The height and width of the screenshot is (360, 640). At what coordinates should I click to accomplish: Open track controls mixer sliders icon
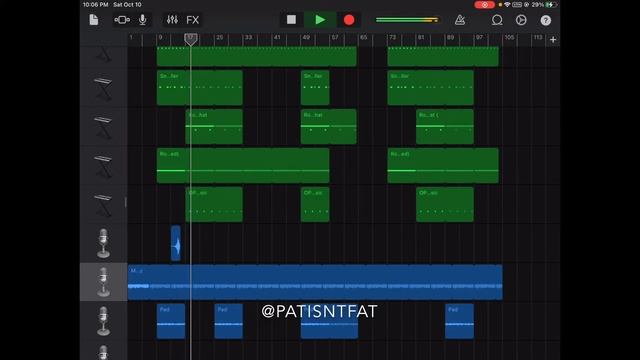pos(172,20)
